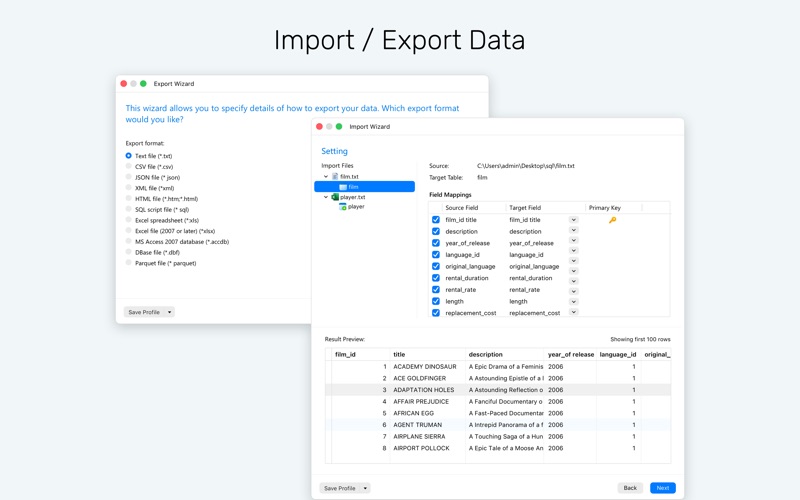The height and width of the screenshot is (500, 800).
Task: Click the Next button
Action: (663, 488)
